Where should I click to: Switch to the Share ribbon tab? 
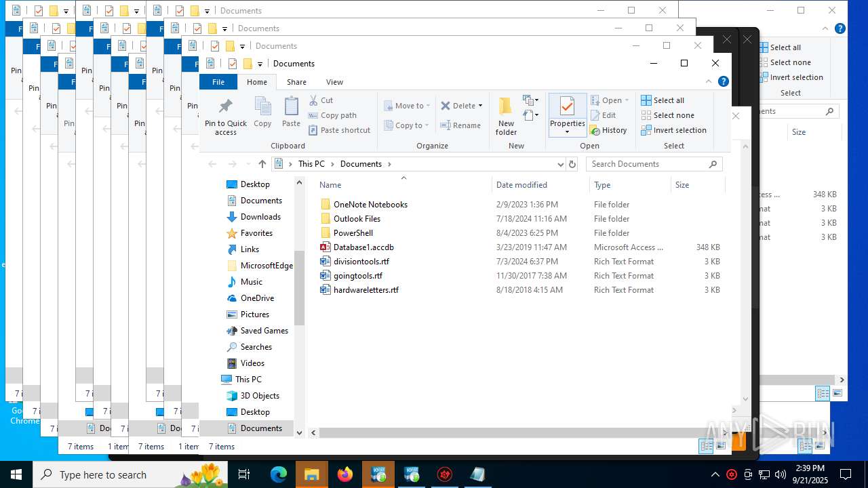(x=296, y=82)
